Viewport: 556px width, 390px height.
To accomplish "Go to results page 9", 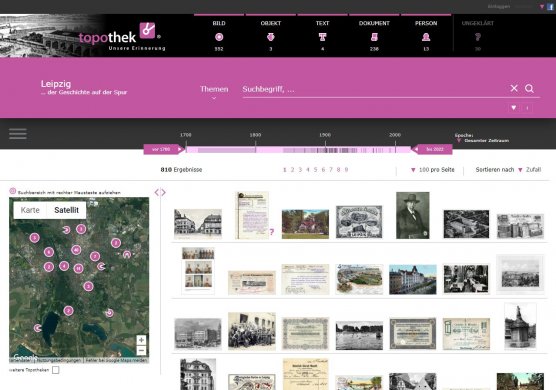I will 346,170.
